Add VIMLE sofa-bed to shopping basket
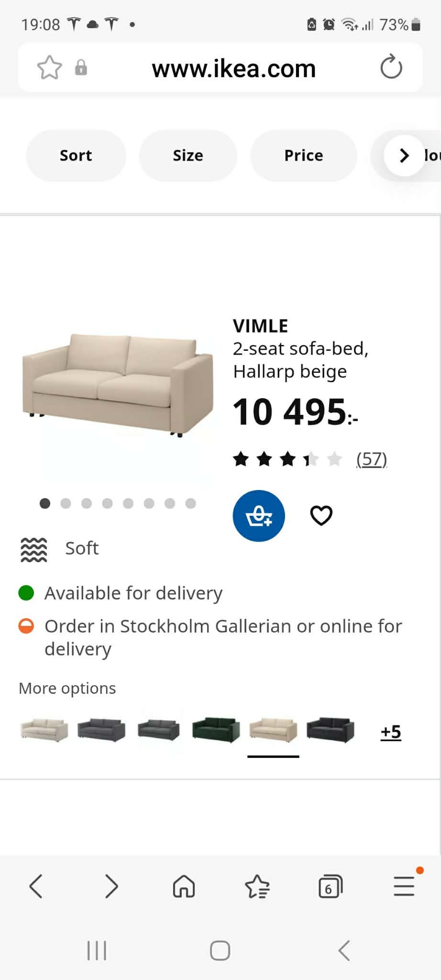The width and height of the screenshot is (441, 980). tap(259, 516)
